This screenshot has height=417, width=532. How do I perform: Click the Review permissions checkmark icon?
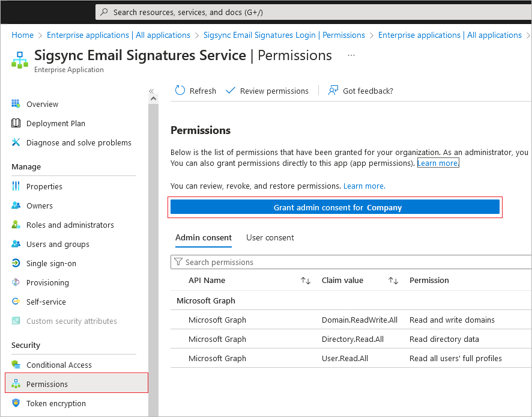point(231,90)
